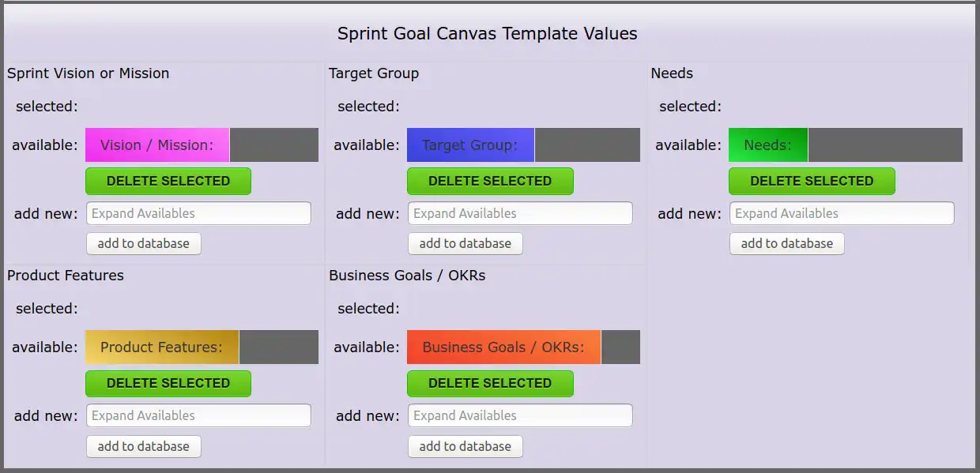Click add to database in the Needs section
Screen dimensions: 980x473
click(786, 243)
